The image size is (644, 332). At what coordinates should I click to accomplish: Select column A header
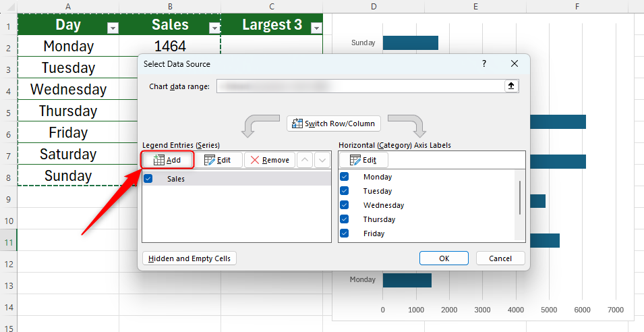point(68,6)
